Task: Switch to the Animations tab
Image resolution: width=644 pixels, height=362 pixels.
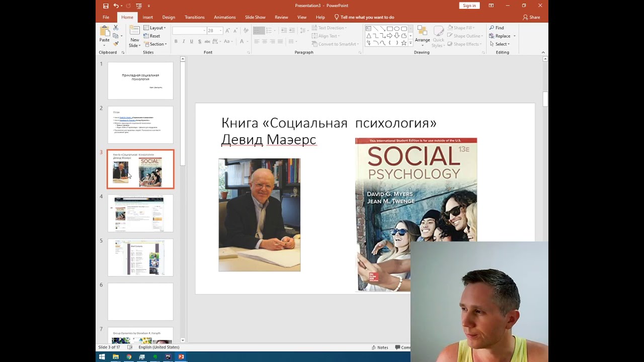Action: 224,17
